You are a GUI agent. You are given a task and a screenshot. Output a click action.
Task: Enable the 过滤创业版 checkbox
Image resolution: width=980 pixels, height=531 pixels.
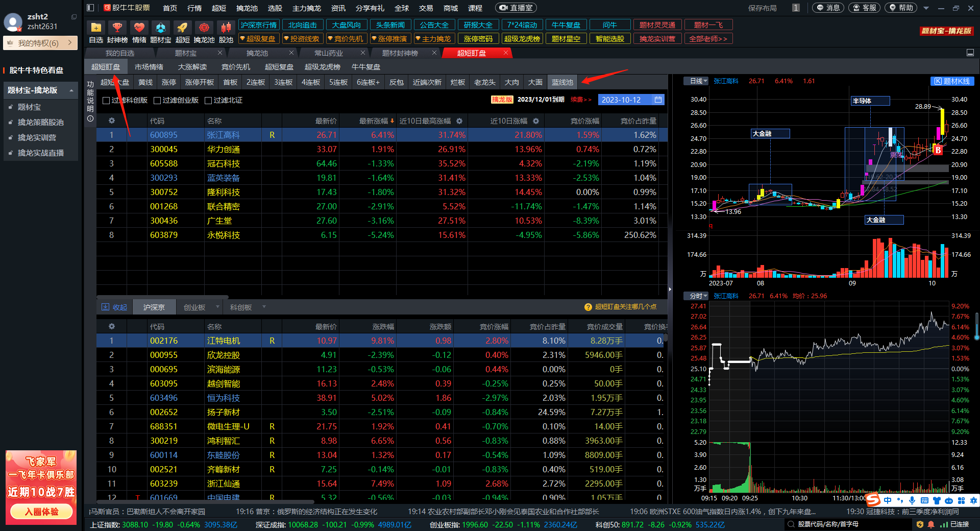pos(157,101)
